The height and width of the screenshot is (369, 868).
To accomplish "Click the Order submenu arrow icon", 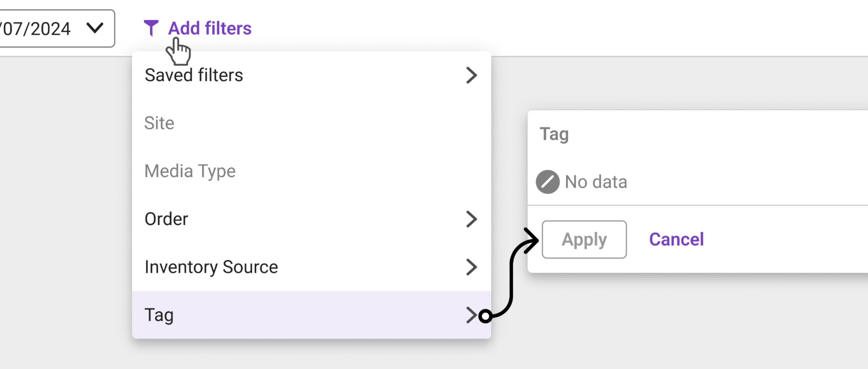I will (472, 219).
